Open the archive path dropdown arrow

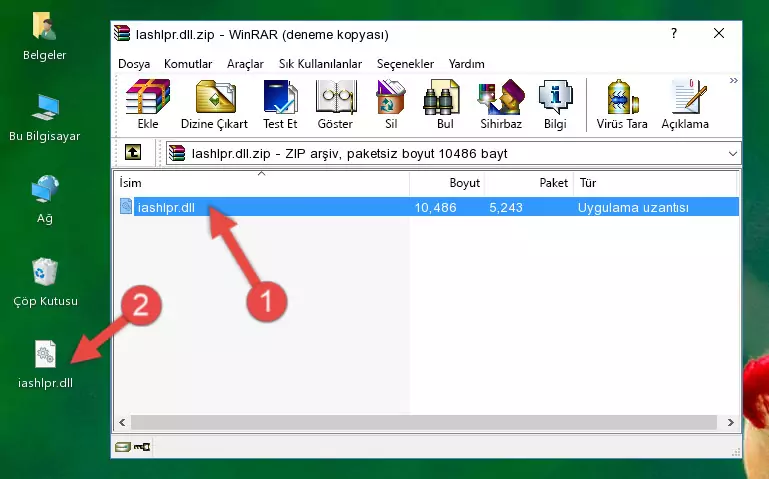[733, 153]
